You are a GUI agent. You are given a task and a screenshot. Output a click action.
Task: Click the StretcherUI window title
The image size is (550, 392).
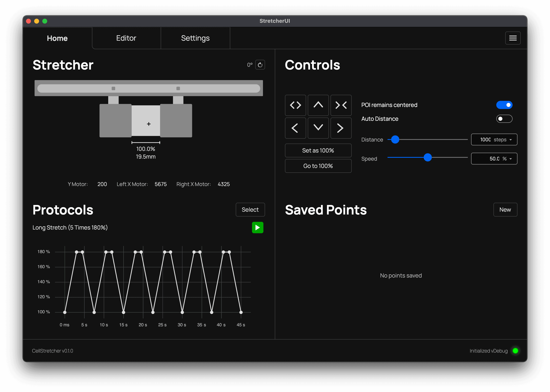[275, 21]
